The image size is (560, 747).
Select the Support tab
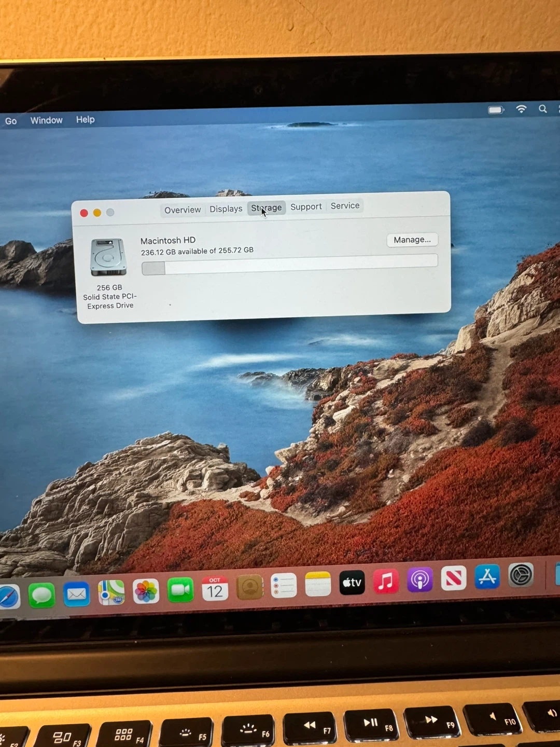[x=306, y=206]
